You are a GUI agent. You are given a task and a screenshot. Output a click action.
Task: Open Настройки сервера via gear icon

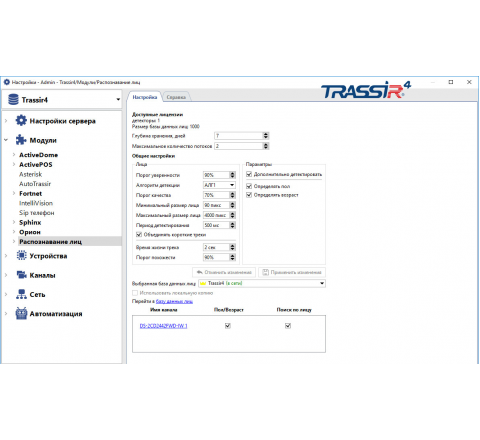[21, 121]
